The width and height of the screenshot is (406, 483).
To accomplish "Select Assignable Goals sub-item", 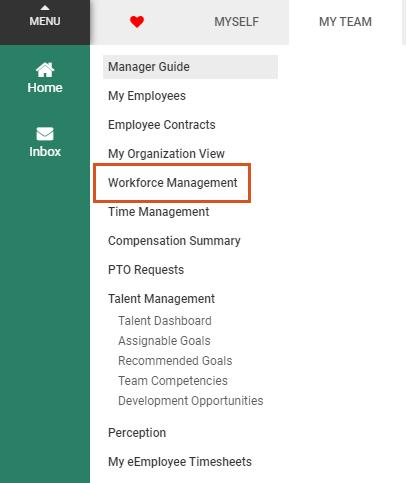I will pos(164,341).
